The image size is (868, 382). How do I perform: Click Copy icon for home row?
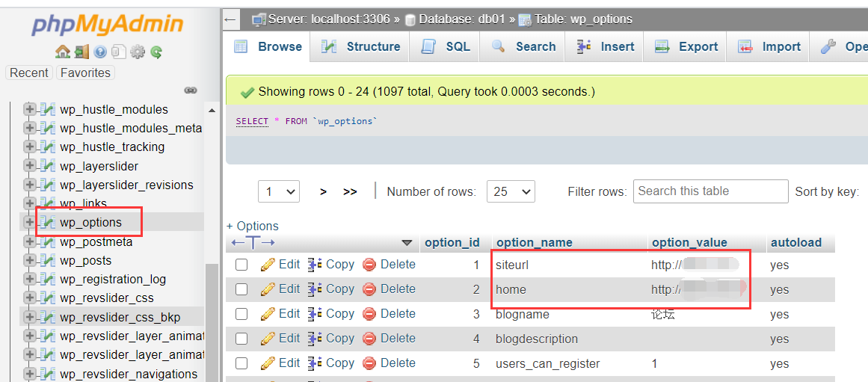click(x=315, y=289)
